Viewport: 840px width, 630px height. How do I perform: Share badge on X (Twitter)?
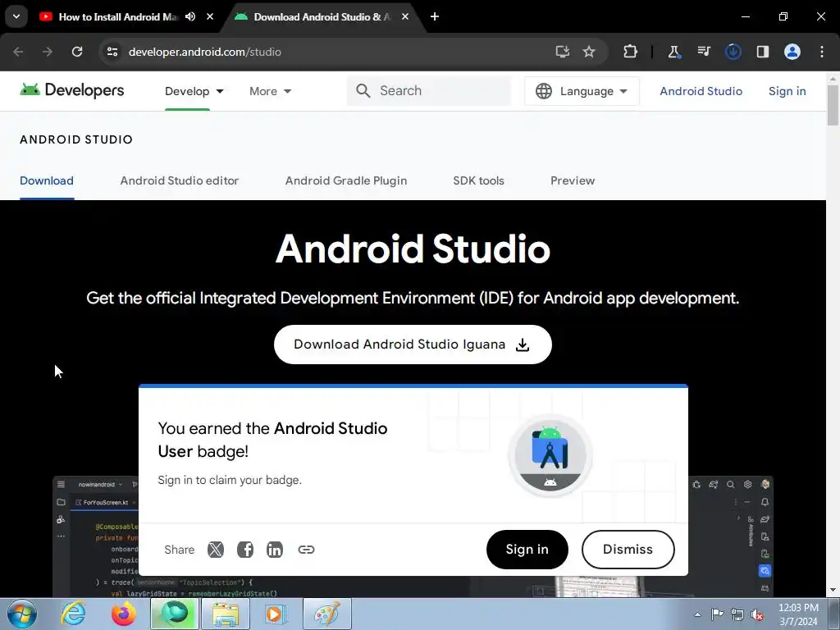tap(216, 549)
